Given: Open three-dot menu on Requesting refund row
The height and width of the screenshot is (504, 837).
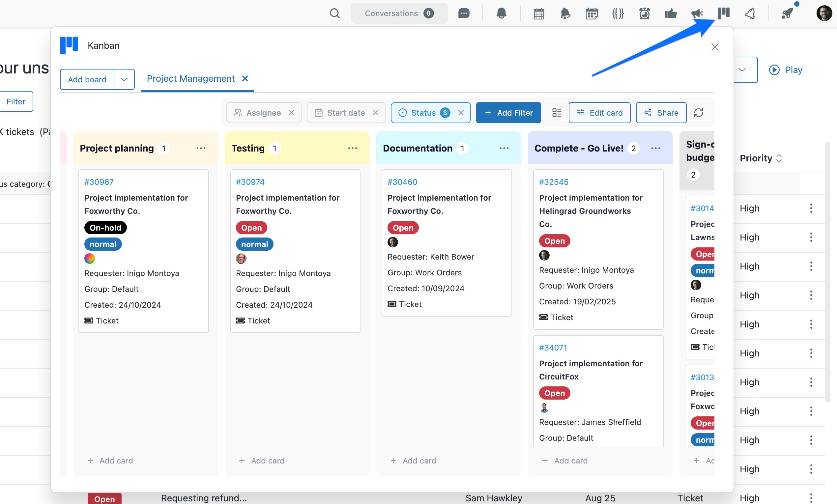Looking at the screenshot, I should [x=811, y=498].
